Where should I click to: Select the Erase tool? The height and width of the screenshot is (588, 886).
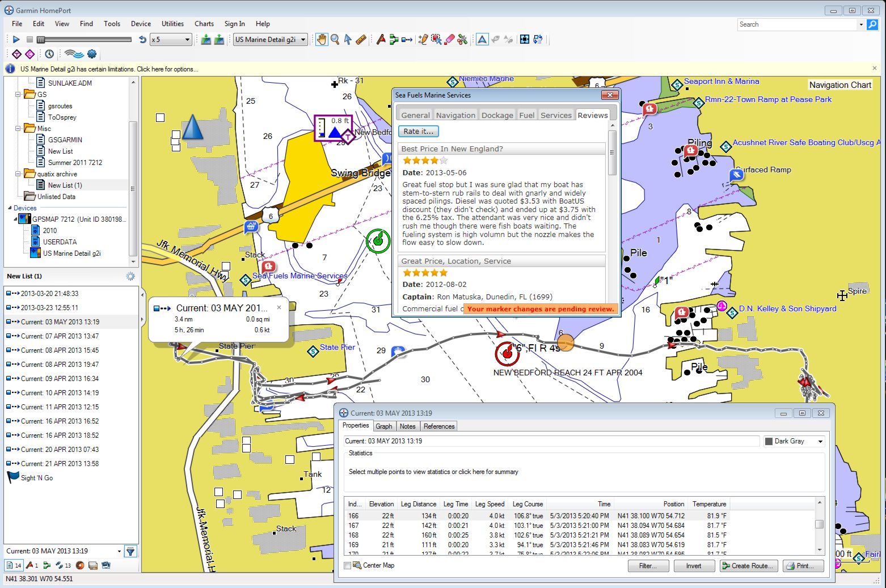(449, 39)
